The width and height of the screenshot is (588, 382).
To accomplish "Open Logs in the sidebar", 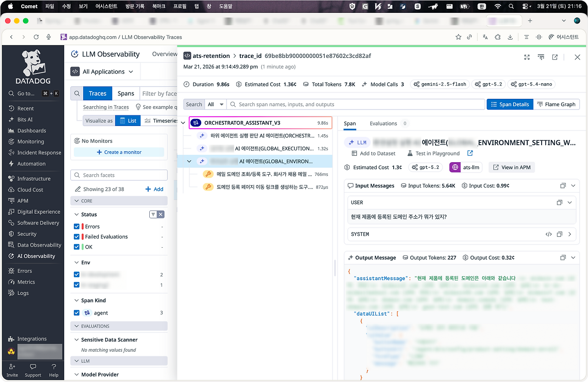I will click(x=23, y=293).
